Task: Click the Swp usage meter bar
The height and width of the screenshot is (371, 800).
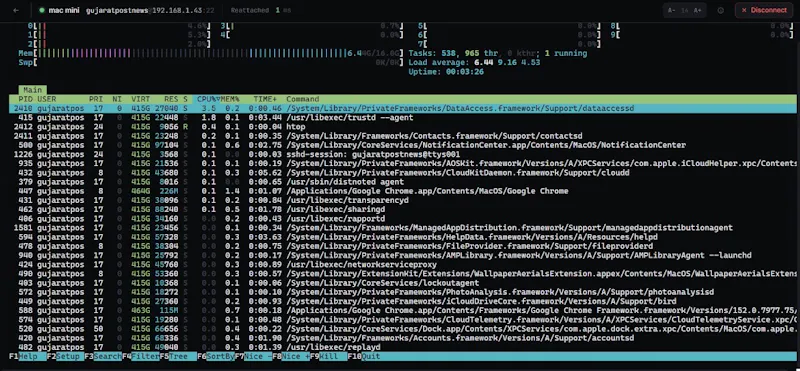Action: (211, 62)
